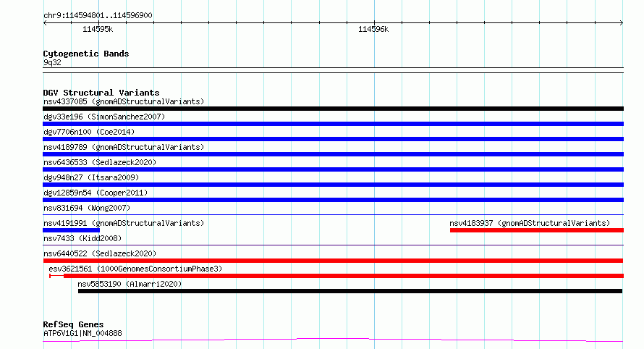The width and height of the screenshot is (644, 349).
Task: Open the nsv4191991 gnomAD variant label
Action: click(x=124, y=223)
